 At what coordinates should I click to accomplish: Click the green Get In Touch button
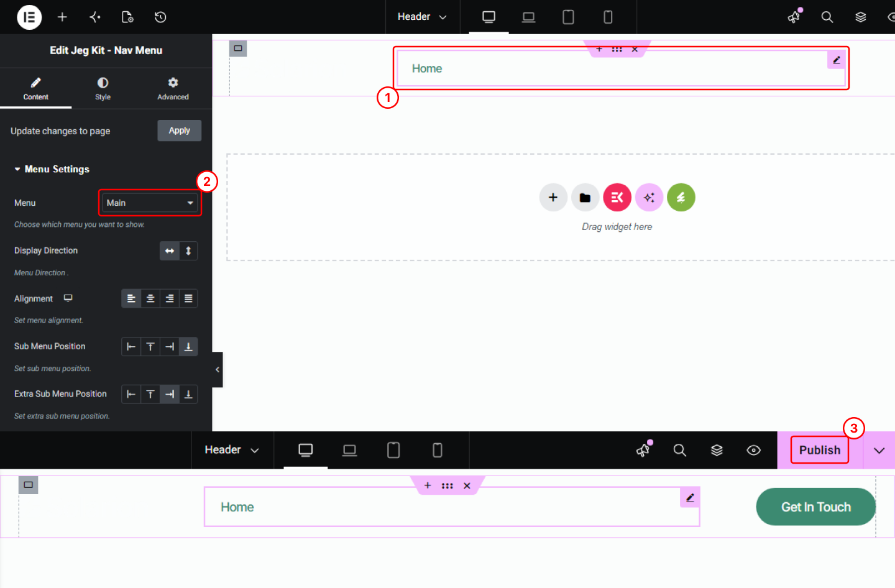coord(816,507)
